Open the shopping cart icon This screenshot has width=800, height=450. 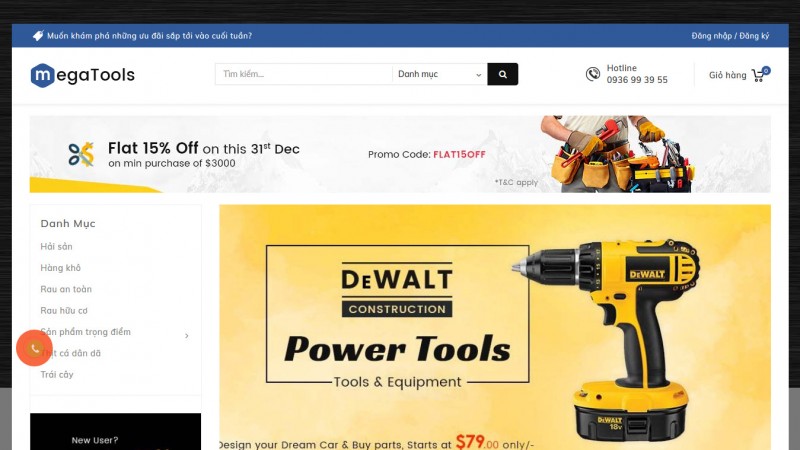pyautogui.click(x=759, y=75)
